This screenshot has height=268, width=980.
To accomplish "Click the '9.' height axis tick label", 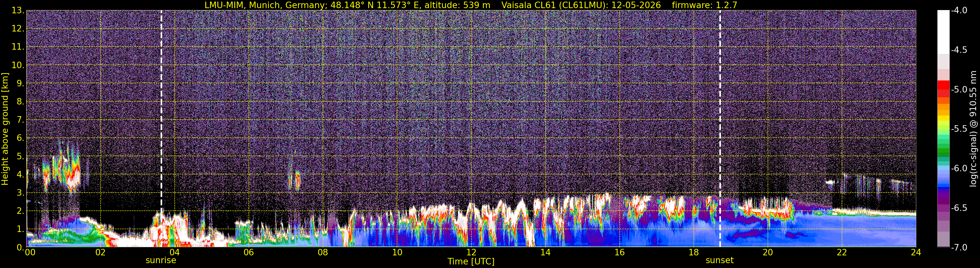I will (20, 83).
